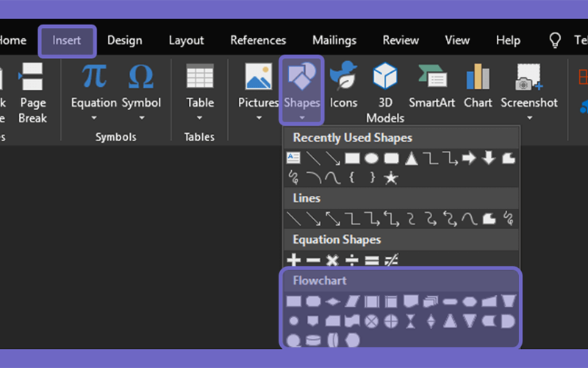Select the Right Arrow block shape
Viewport: 588px width, 368px height.
(x=469, y=158)
